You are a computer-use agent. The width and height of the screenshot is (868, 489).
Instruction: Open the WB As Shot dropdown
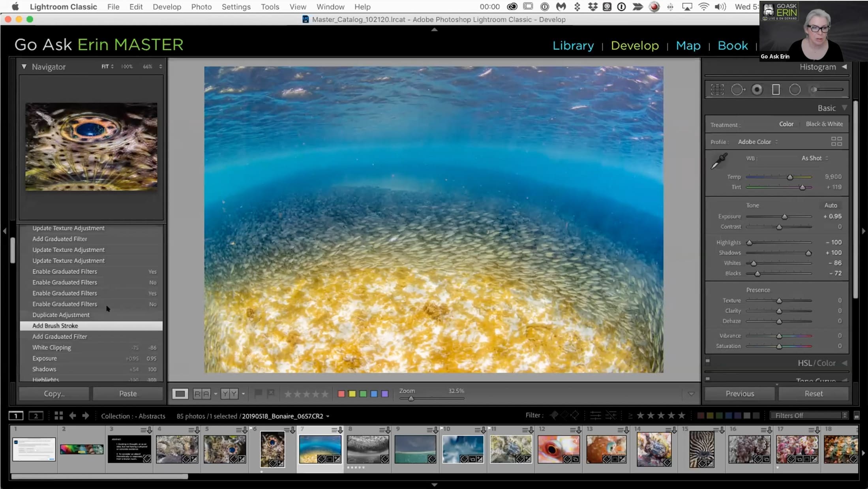coord(814,158)
